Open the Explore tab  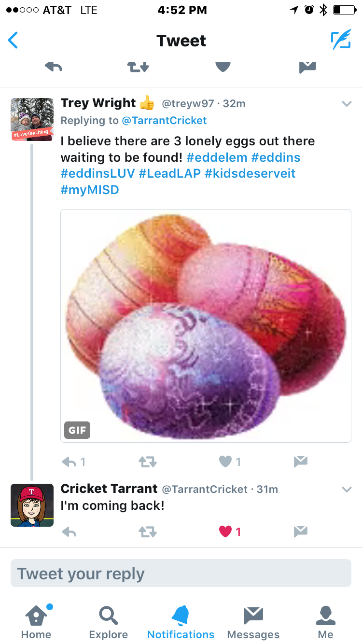(x=109, y=622)
